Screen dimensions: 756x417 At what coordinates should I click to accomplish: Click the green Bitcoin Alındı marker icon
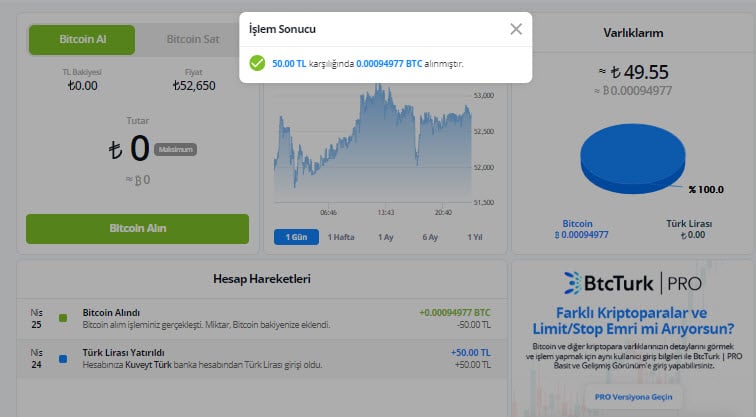(63, 318)
